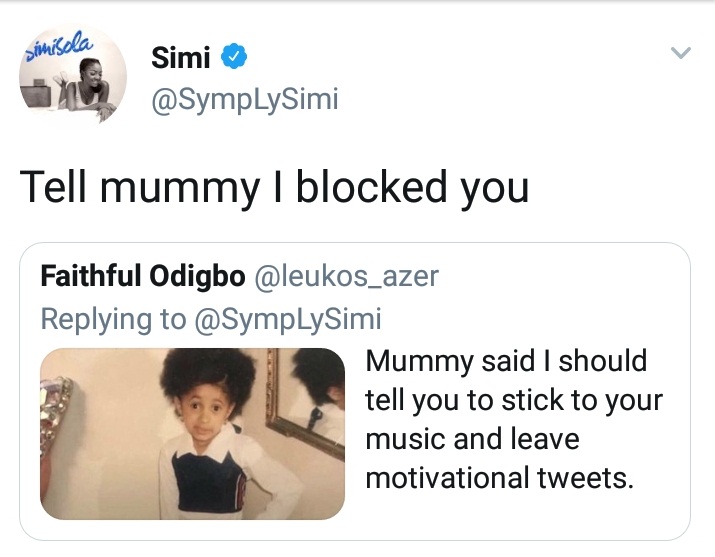This screenshot has width=715, height=557.
Task: Open the child photo in quoted tweet
Action: tap(192, 433)
